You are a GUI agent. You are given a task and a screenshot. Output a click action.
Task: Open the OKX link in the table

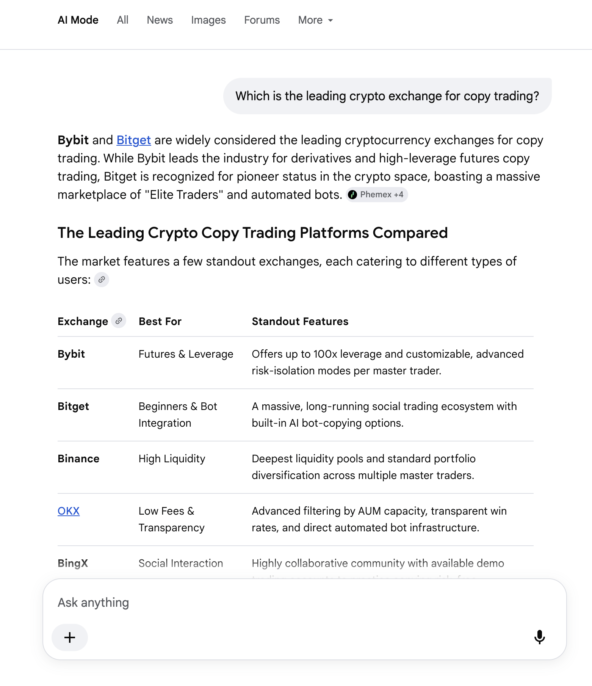pyautogui.click(x=68, y=511)
